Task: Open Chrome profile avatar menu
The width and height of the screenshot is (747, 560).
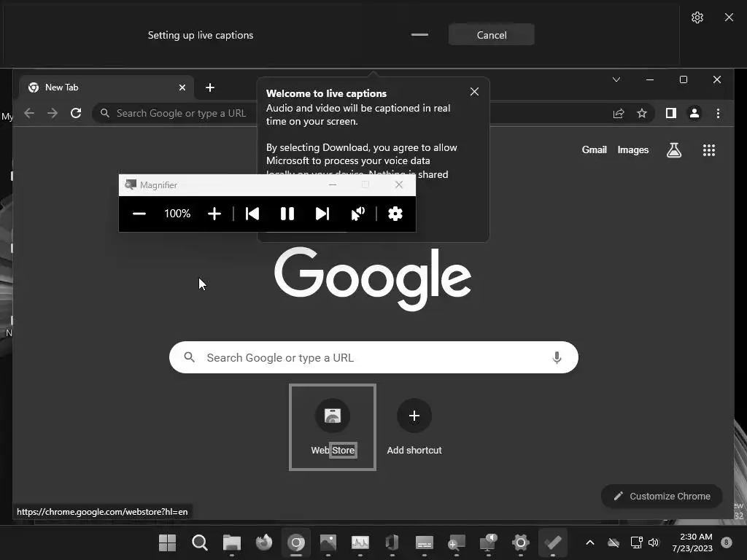Action: [694, 113]
